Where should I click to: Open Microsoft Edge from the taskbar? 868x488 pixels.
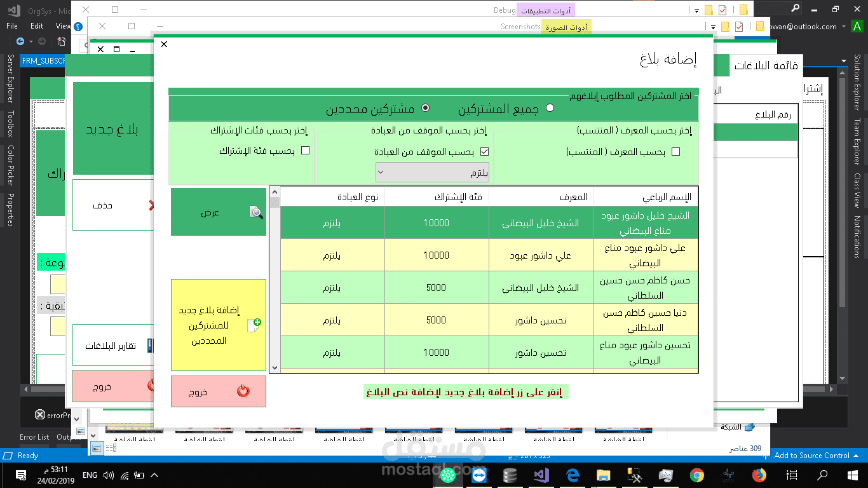572,475
